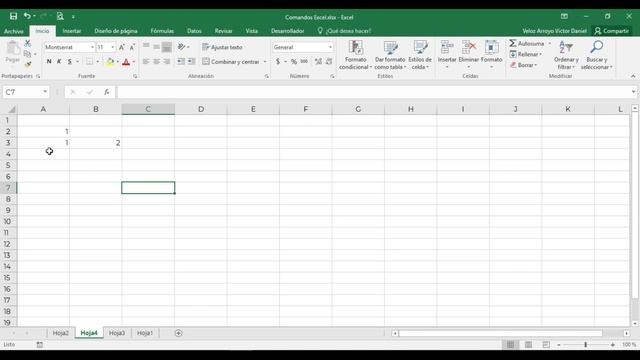Click Combinar y centrar
Viewport: 640px width, 360px height.
tap(231, 62)
